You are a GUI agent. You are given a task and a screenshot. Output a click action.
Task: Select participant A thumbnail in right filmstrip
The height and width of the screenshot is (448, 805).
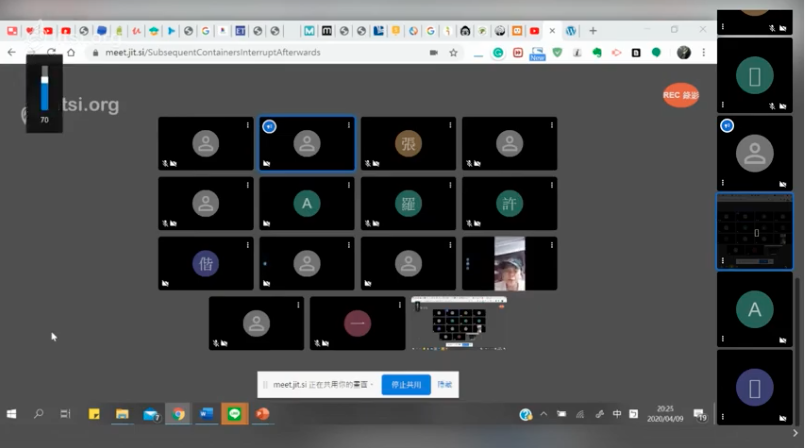point(754,310)
